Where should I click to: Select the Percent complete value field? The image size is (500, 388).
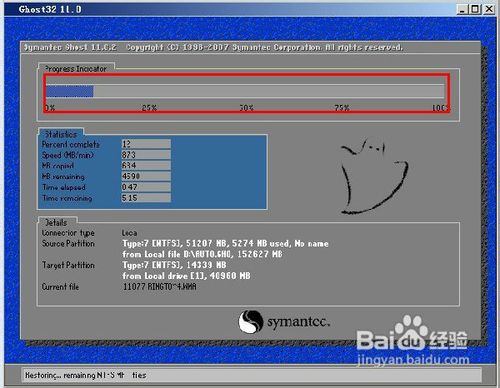pos(146,144)
